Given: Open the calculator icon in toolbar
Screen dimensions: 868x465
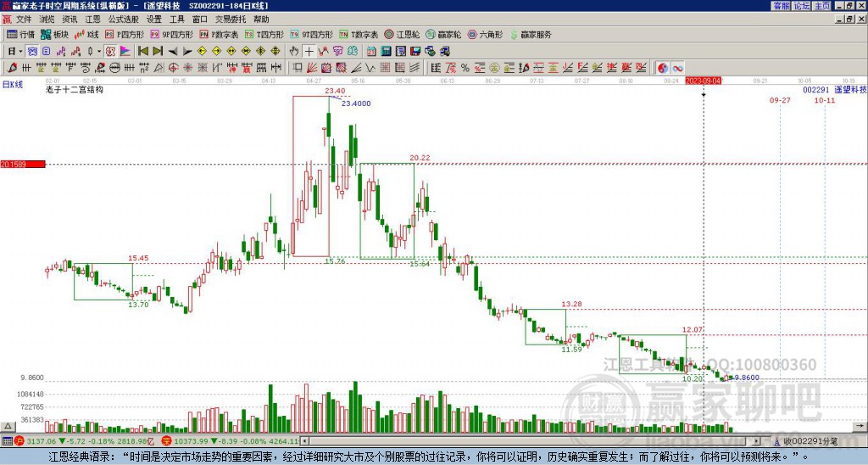Looking at the screenshot, I should click(x=386, y=52).
